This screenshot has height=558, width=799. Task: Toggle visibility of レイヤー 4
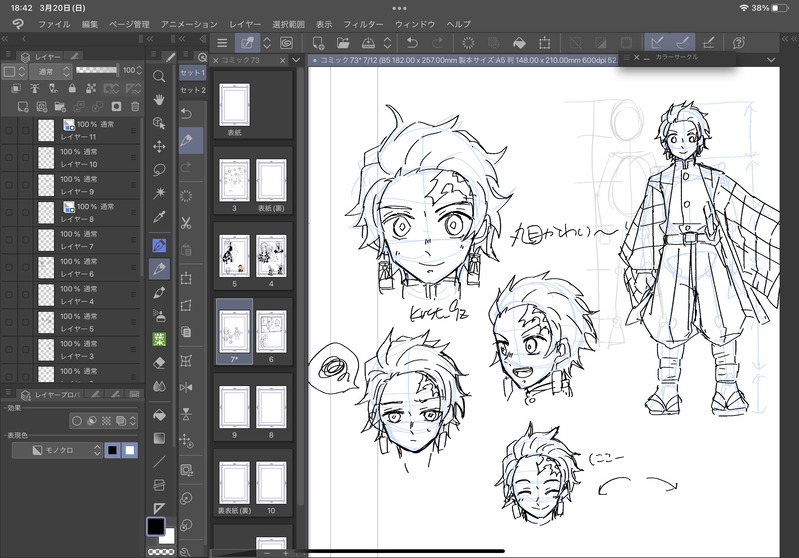(x=9, y=295)
